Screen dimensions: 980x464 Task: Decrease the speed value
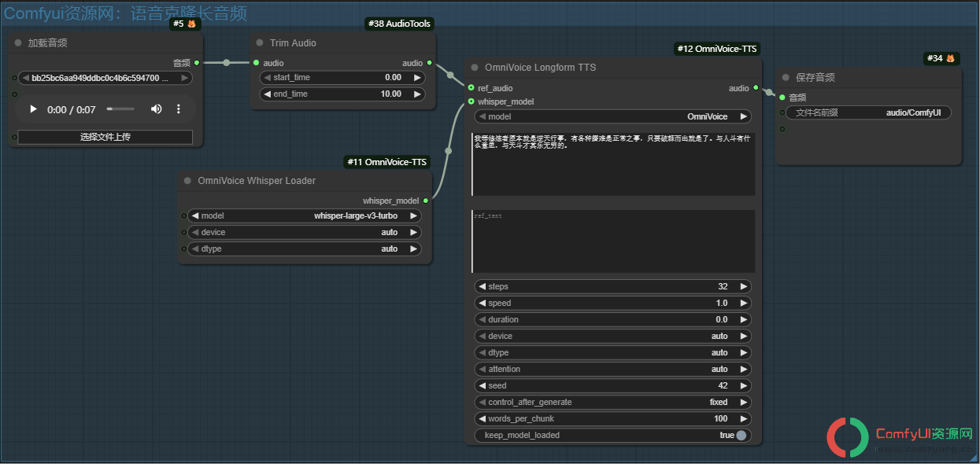[x=482, y=303]
